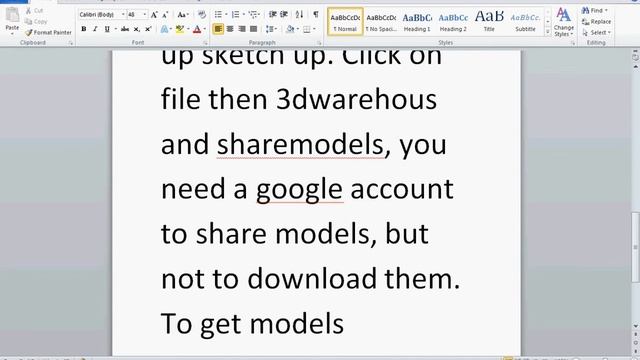Toggle Bold formatting
Screen dimensions: 640x360
tap(84, 29)
